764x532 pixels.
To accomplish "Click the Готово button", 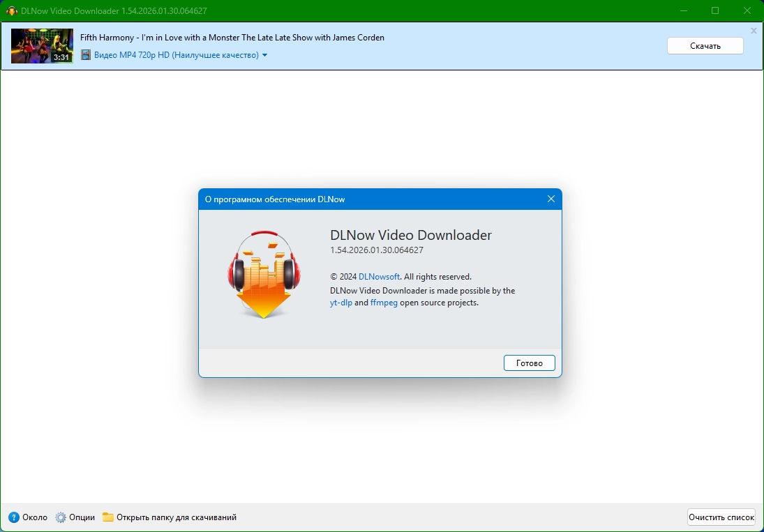I will (529, 363).
